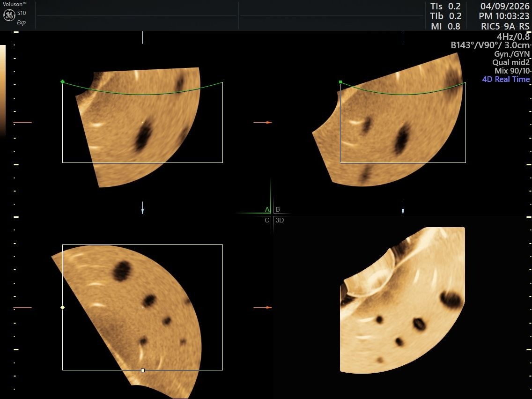This screenshot has height=399, width=532.
Task: Click the "4D Real Time" mode label
Action: (506, 80)
